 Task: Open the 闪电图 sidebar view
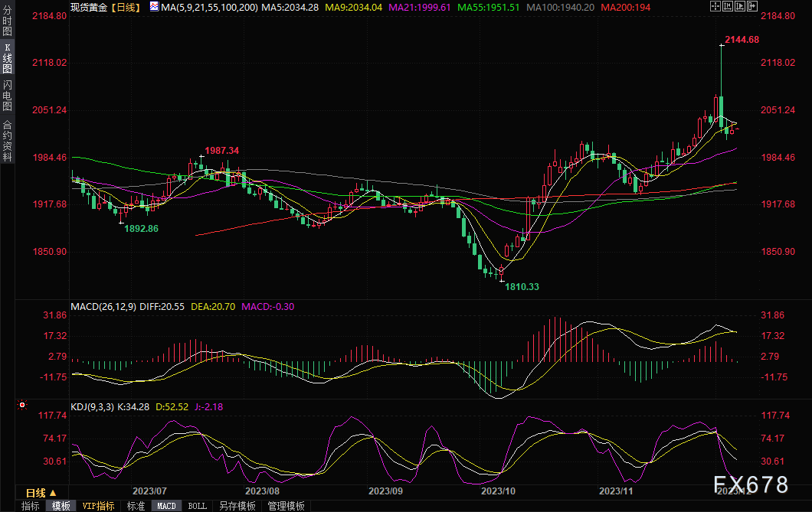click(x=8, y=95)
